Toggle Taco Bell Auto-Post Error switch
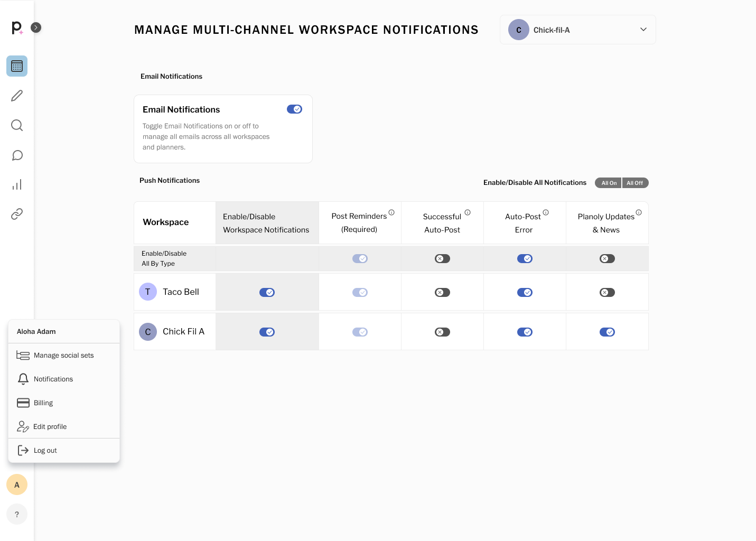 click(525, 292)
